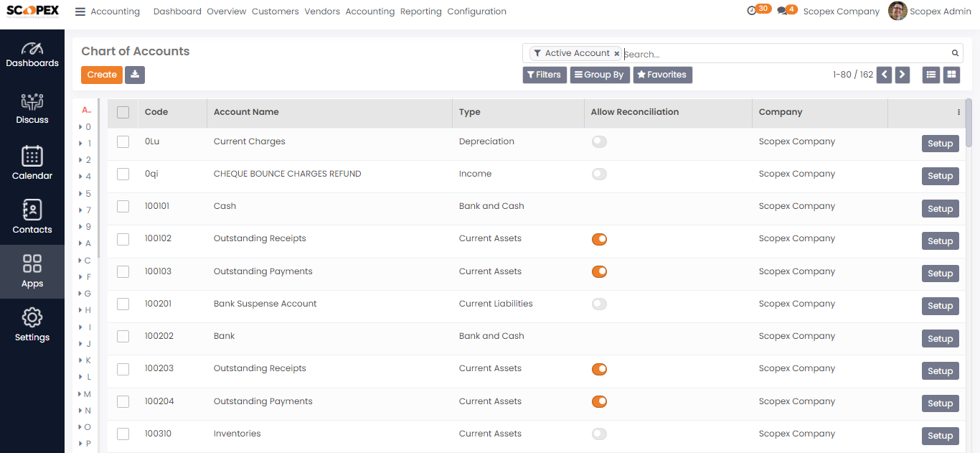980x453 pixels.
Task: Remove the Active Account filter tag
Action: 616,54
